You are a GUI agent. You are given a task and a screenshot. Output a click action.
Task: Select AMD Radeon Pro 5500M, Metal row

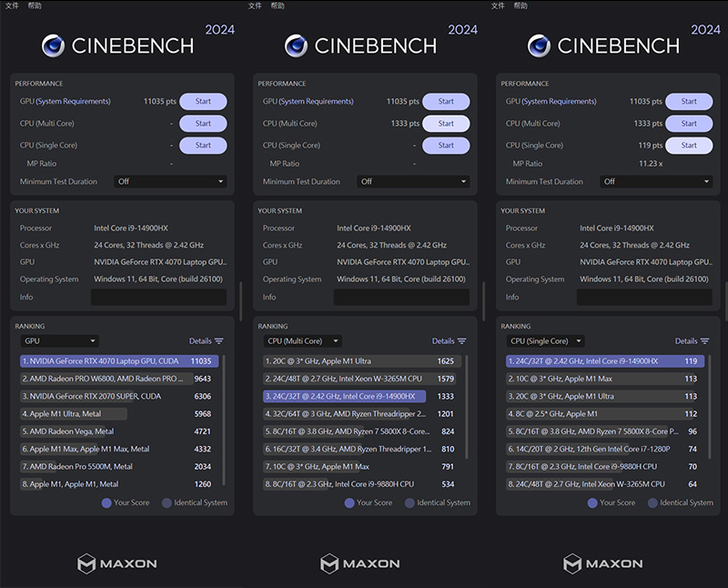(119, 467)
